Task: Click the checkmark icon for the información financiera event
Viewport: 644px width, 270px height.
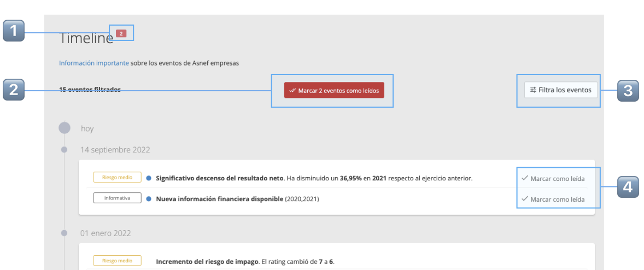Action: [x=524, y=198]
